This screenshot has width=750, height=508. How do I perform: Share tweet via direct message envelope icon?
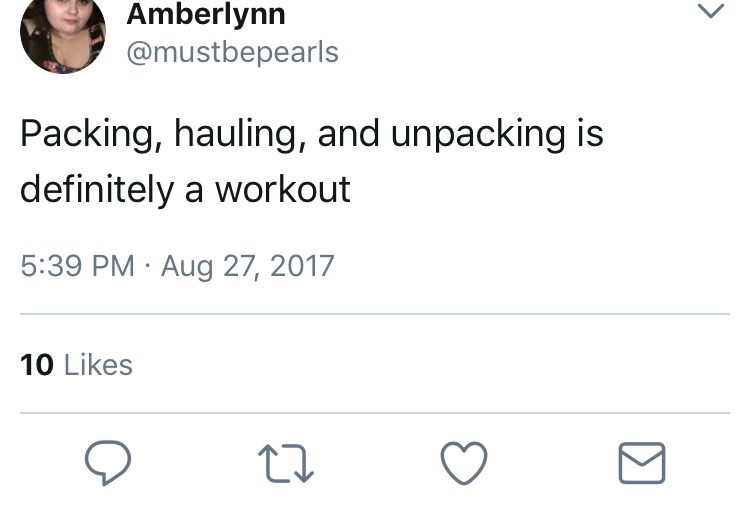click(x=642, y=463)
